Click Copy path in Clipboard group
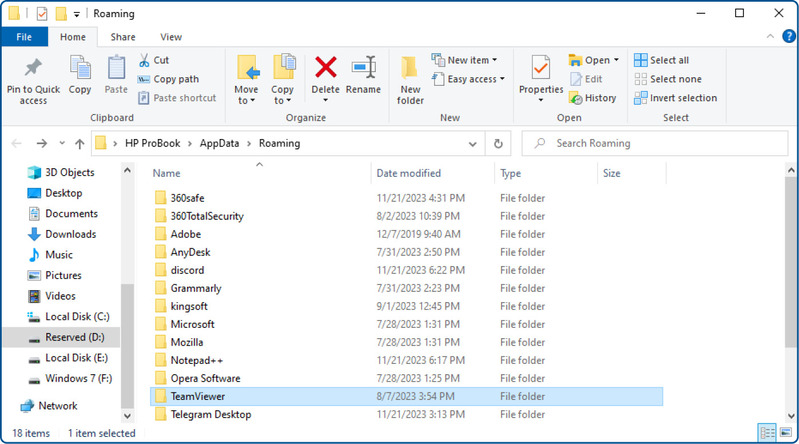Image resolution: width=799 pixels, height=444 pixels. 169,79
